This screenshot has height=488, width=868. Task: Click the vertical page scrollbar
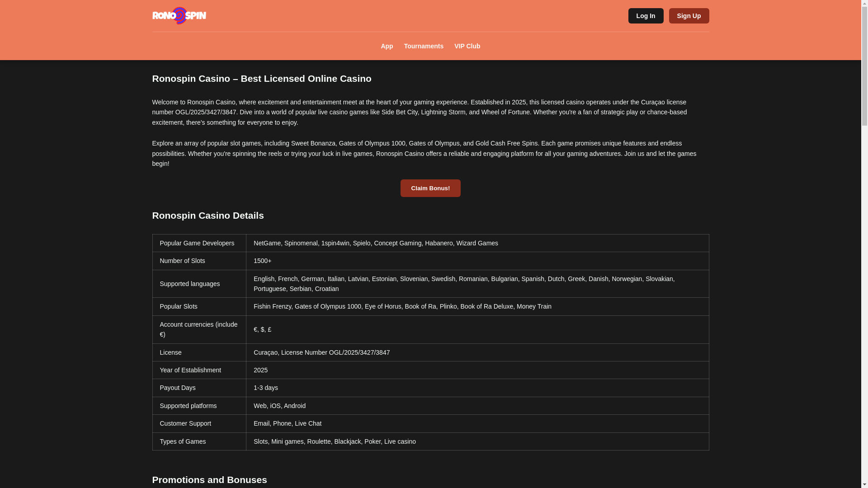(864, 244)
